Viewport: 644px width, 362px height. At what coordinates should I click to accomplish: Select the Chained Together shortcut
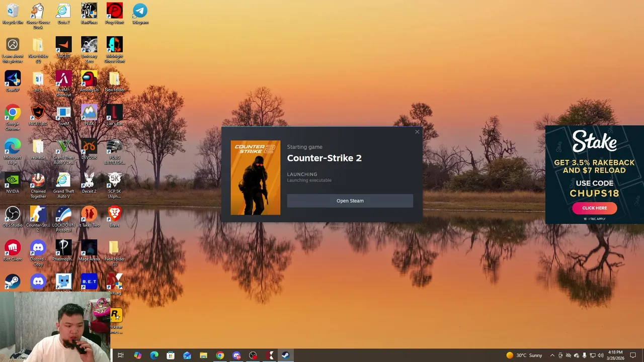tap(38, 186)
